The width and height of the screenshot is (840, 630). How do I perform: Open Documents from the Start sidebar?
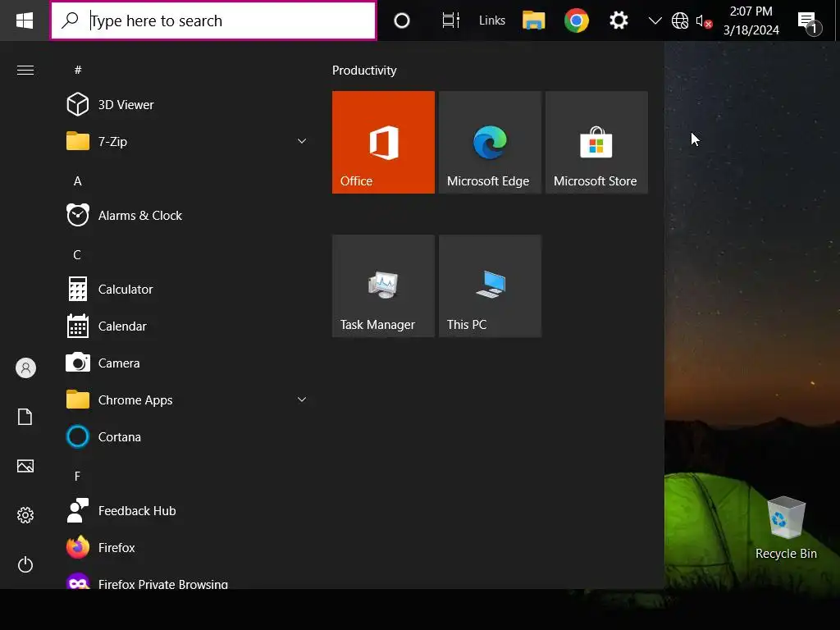click(25, 417)
